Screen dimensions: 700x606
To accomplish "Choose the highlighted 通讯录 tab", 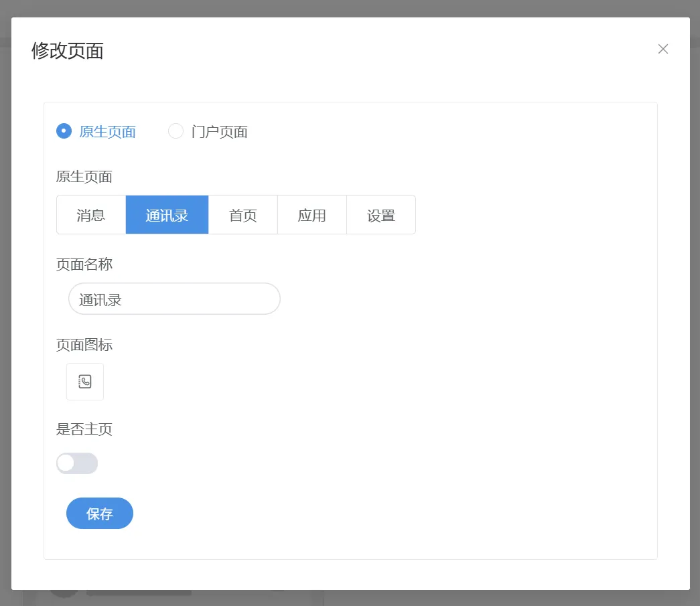I will pyautogui.click(x=167, y=215).
